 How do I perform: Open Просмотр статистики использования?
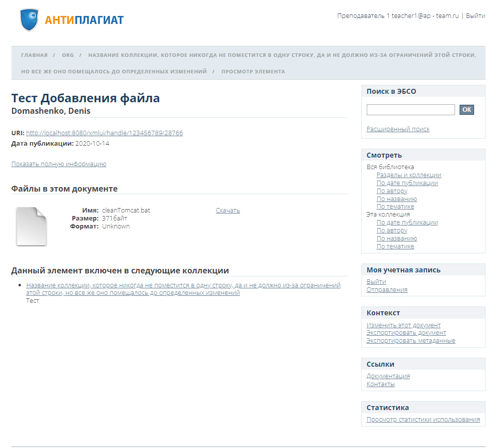[423, 420]
